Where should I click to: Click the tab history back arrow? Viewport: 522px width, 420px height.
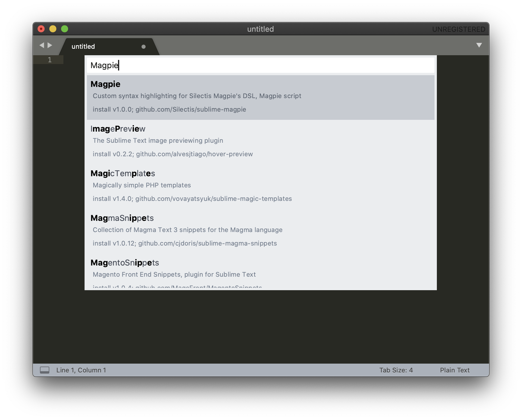tap(42, 45)
